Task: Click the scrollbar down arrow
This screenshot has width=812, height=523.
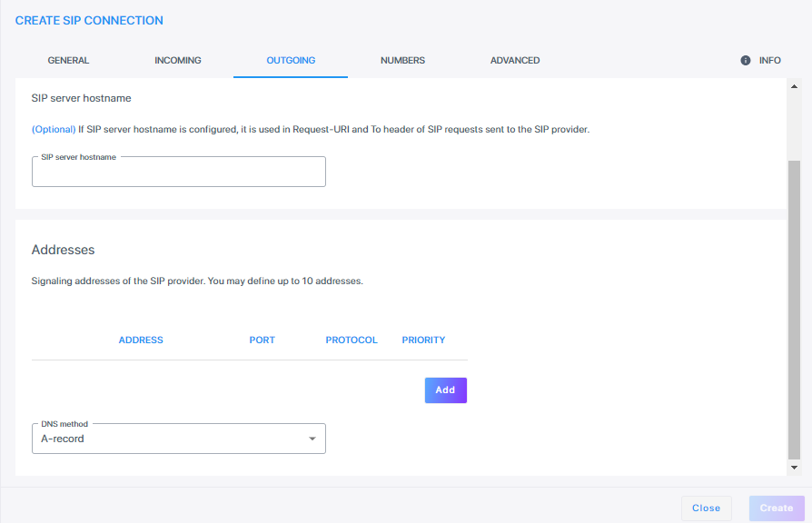Action: (794, 468)
